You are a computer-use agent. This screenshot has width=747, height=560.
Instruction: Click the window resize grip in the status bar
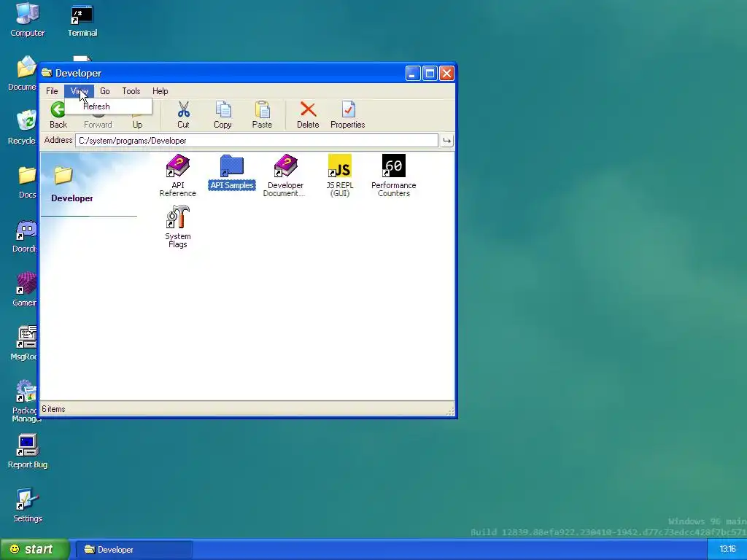point(450,411)
